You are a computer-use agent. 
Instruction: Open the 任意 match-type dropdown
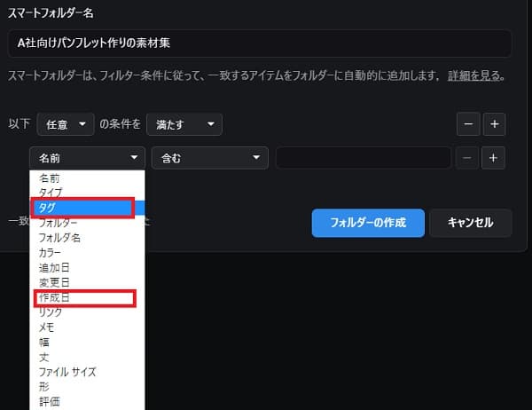(66, 124)
